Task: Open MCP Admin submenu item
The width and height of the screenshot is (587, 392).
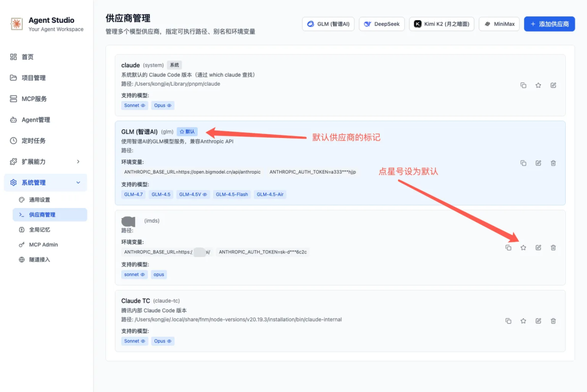Action: tap(50, 245)
